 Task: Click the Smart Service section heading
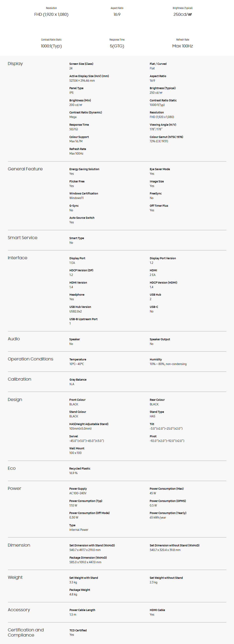(23, 238)
